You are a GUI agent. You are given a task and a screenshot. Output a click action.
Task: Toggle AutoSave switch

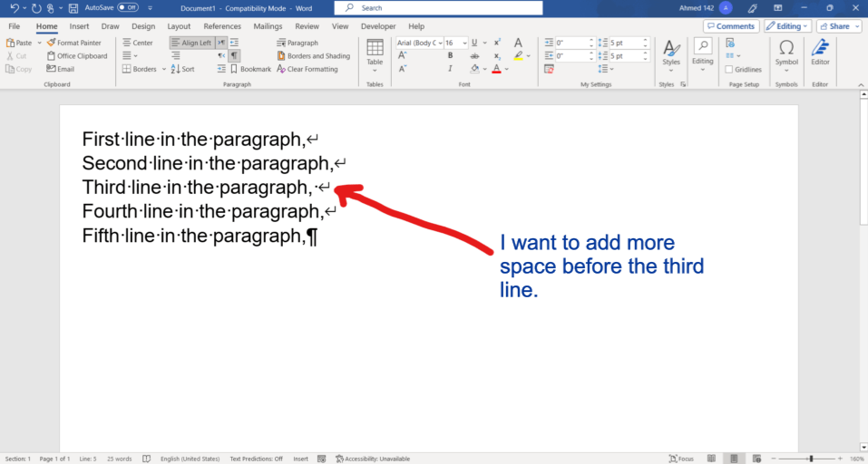[x=128, y=8]
